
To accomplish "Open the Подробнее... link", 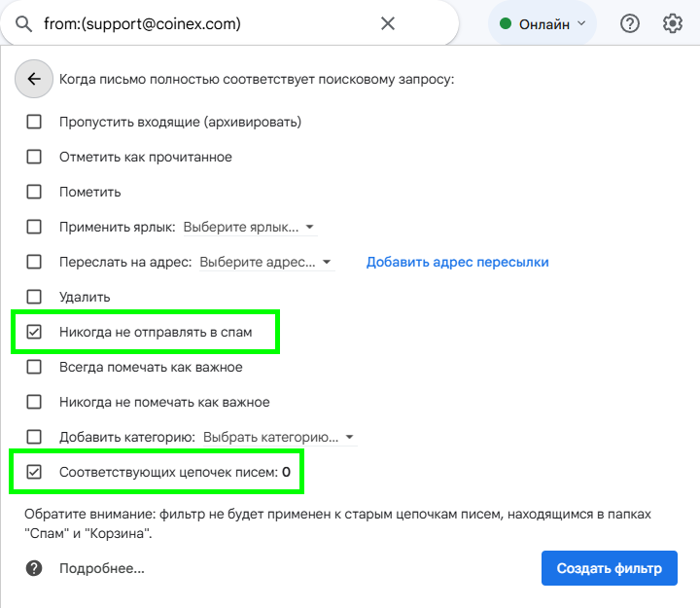I will (x=102, y=568).
